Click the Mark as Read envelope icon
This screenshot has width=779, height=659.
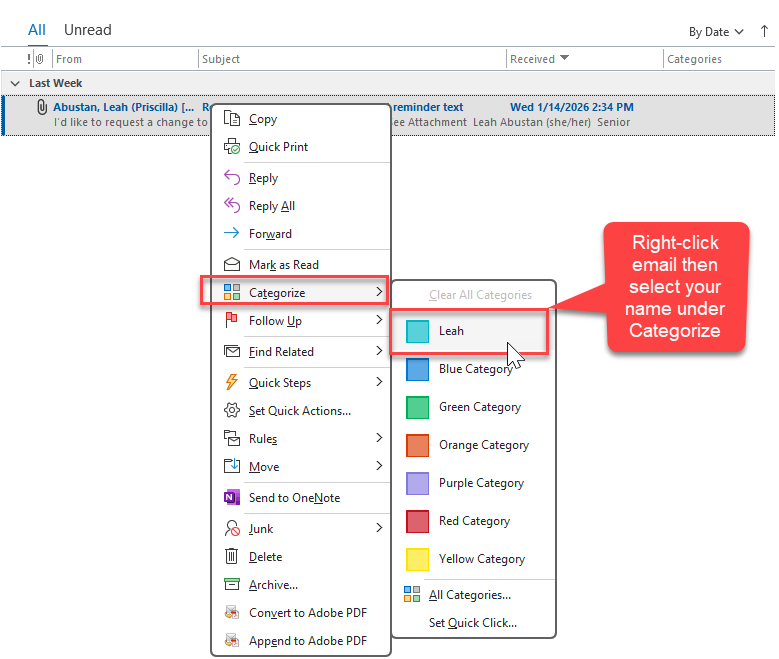tap(232, 264)
